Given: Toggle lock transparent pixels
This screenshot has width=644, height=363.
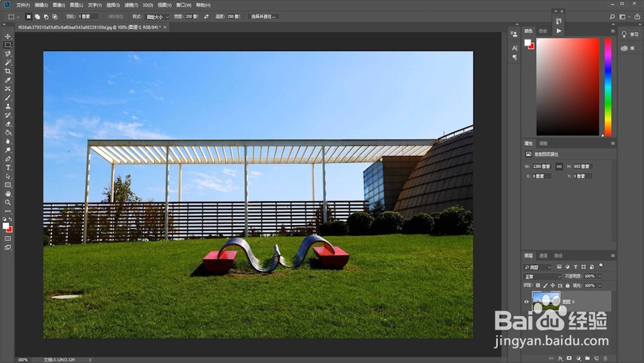Looking at the screenshot, I should 538,285.
